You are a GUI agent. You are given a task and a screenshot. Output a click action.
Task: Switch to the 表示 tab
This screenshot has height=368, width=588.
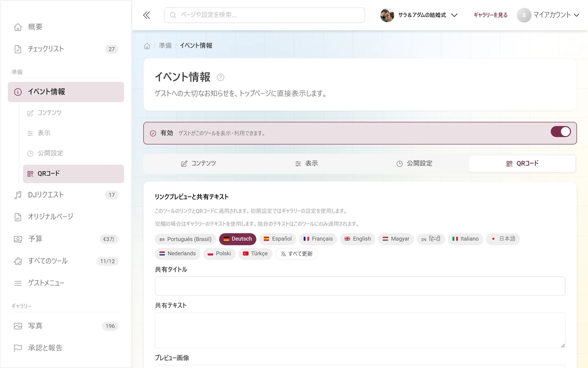(306, 164)
